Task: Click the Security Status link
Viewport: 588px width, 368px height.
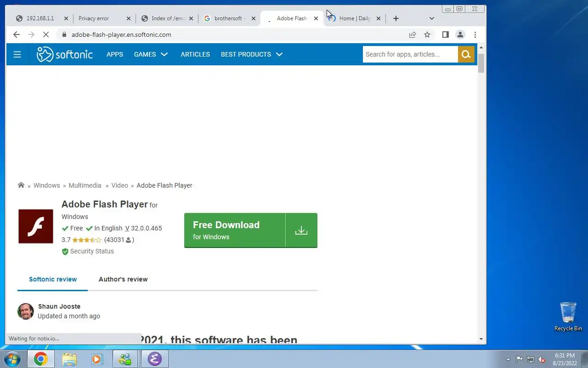Action: [x=92, y=252]
